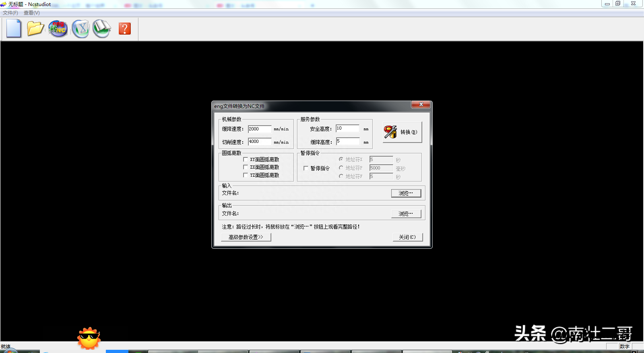The height and width of the screenshot is (353, 644).
Task: Enable XY面圆弧离散 checkbox
Action: pos(246,159)
